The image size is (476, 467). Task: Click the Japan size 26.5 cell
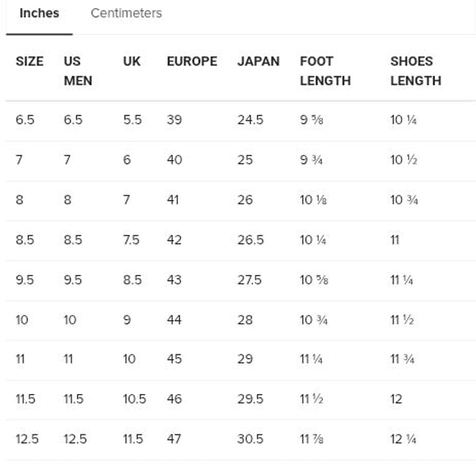pos(250,240)
